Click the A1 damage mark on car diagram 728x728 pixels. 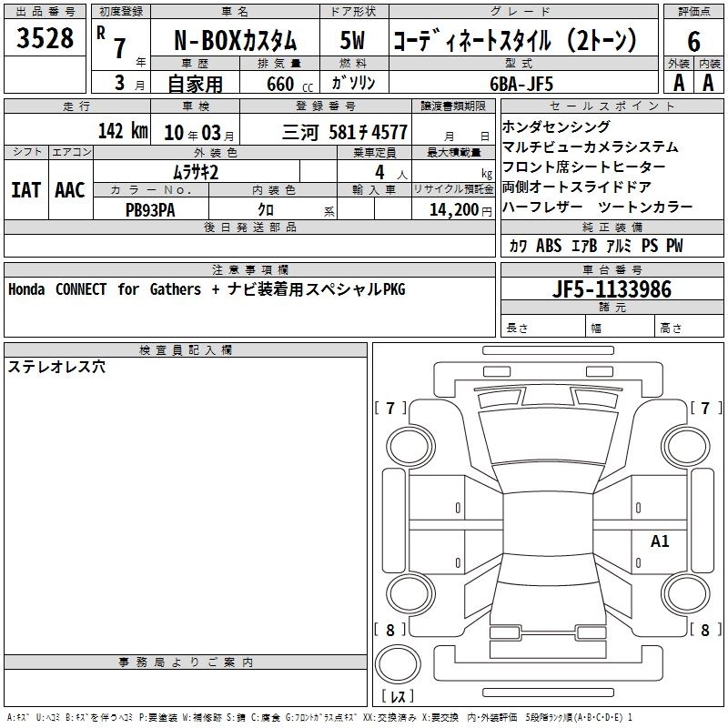pyautogui.click(x=660, y=541)
